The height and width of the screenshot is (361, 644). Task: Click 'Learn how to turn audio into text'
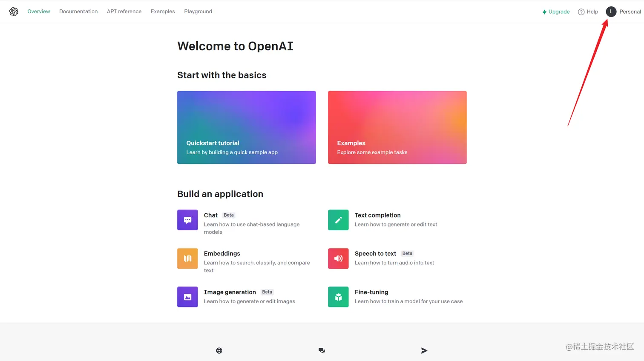point(394,263)
